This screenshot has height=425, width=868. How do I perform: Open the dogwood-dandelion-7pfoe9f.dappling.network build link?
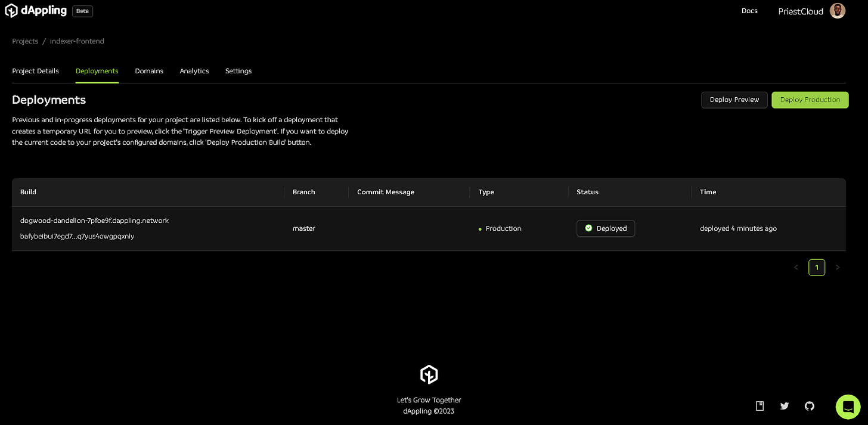coord(95,221)
